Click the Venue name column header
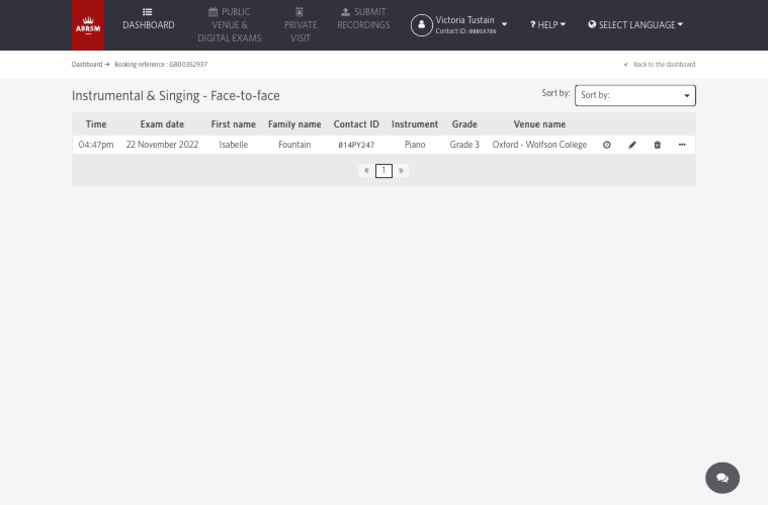768x505 pixels. point(540,124)
